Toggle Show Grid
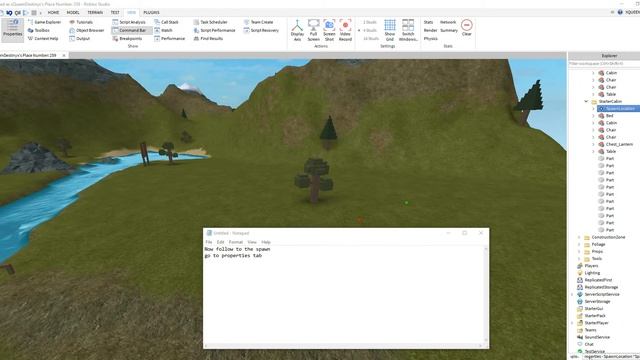The width and height of the screenshot is (640, 360). point(390,30)
